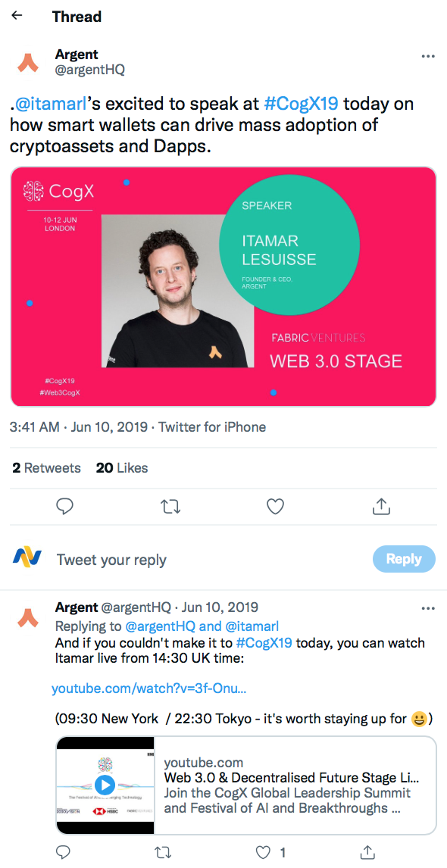Open the #CogX19 hashtag page
The image size is (447, 868).
tap(302, 103)
